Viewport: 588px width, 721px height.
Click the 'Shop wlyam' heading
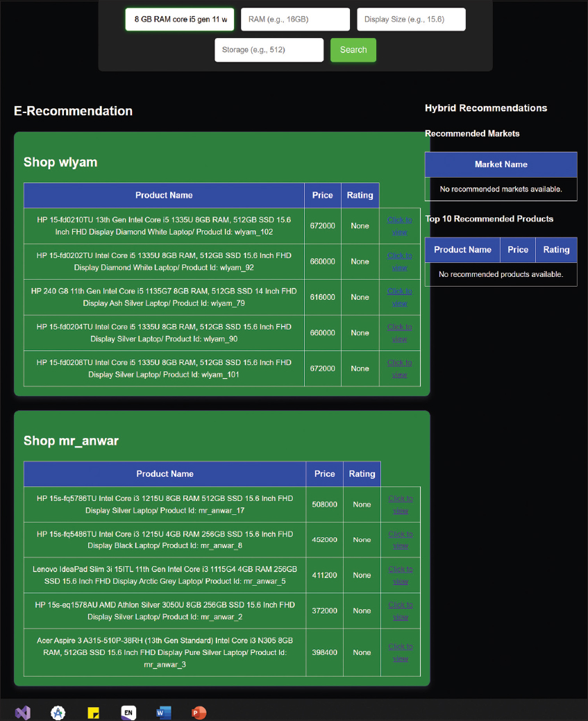pyautogui.click(x=60, y=162)
